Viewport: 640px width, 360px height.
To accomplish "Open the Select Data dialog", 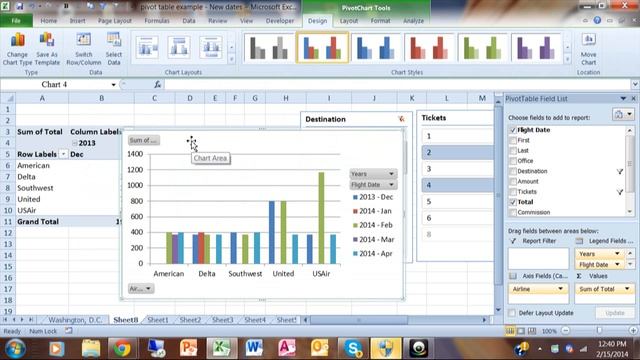I will (114, 49).
